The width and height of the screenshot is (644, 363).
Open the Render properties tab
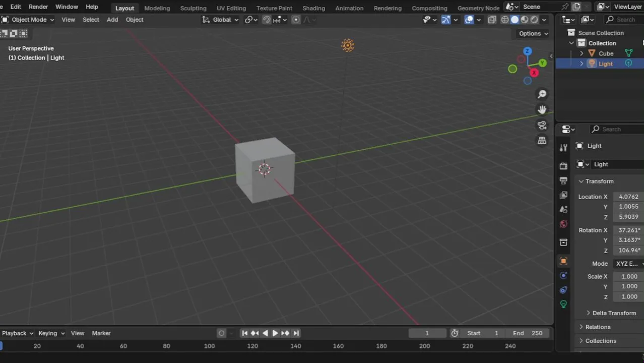pyautogui.click(x=563, y=166)
